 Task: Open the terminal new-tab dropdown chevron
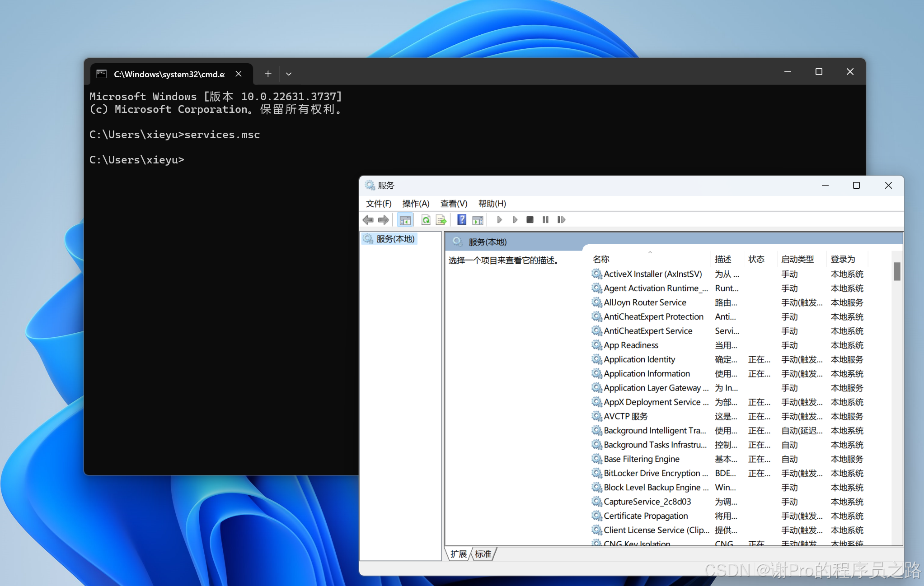coord(289,74)
